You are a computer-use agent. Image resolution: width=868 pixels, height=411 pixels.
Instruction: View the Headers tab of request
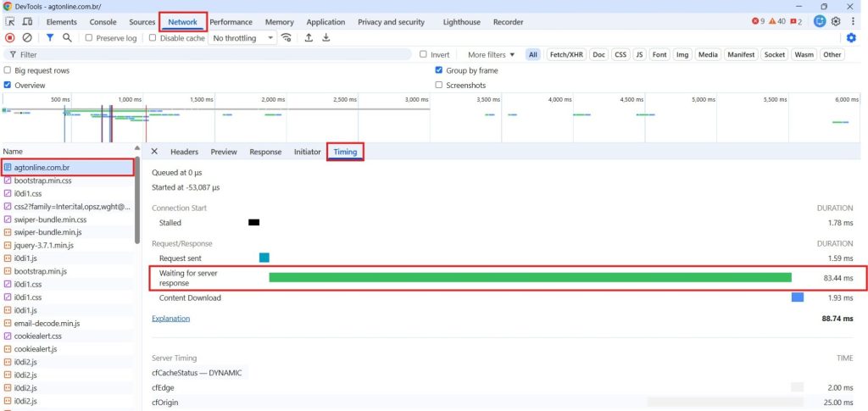pos(184,152)
